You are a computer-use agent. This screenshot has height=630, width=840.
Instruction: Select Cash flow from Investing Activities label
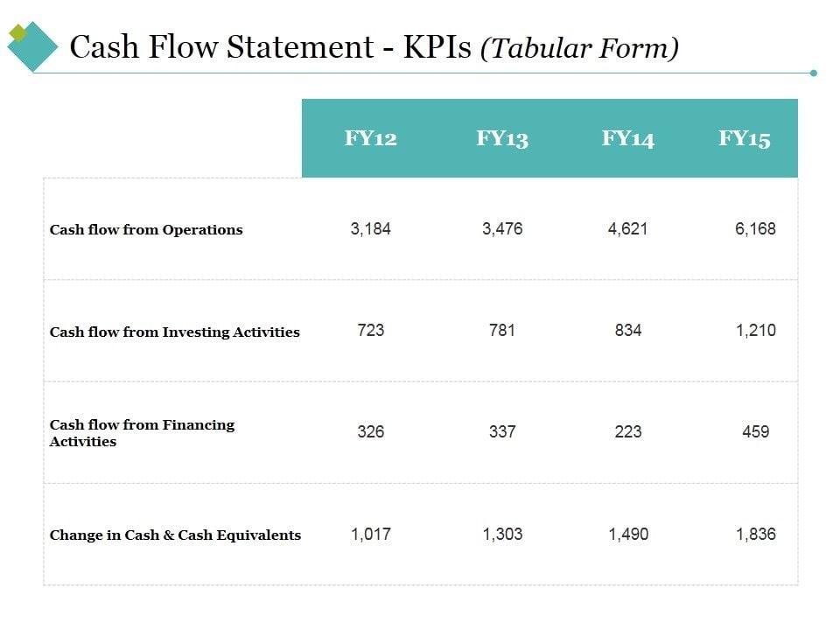175,332
